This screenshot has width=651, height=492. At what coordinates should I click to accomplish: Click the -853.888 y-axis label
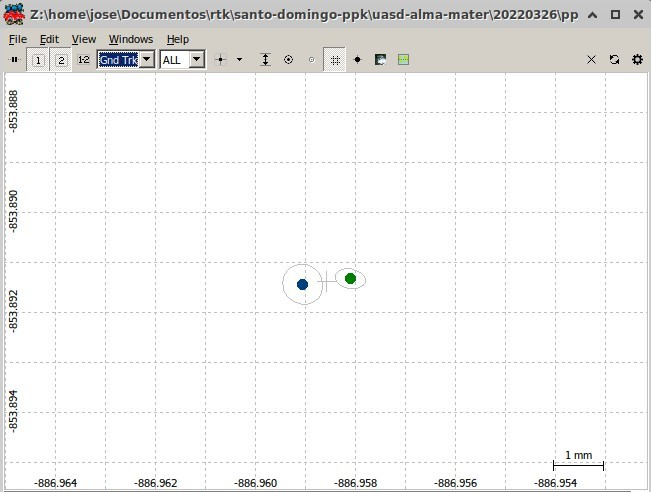(14, 111)
